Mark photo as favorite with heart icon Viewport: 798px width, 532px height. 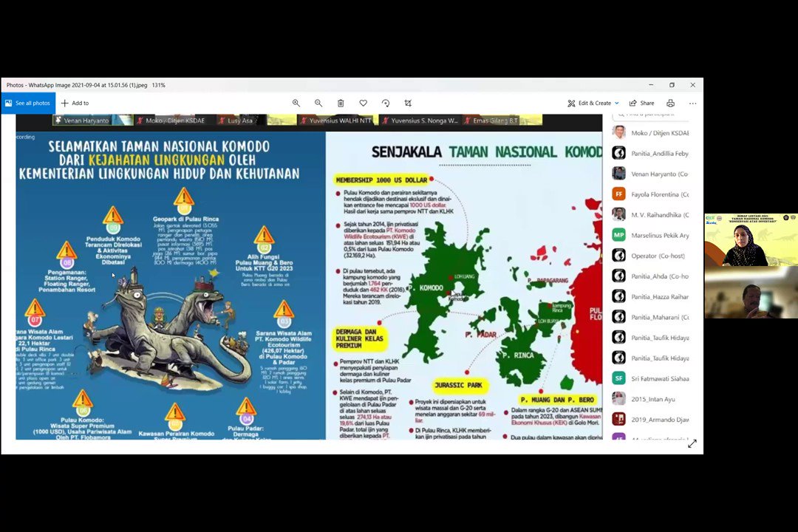click(x=364, y=103)
